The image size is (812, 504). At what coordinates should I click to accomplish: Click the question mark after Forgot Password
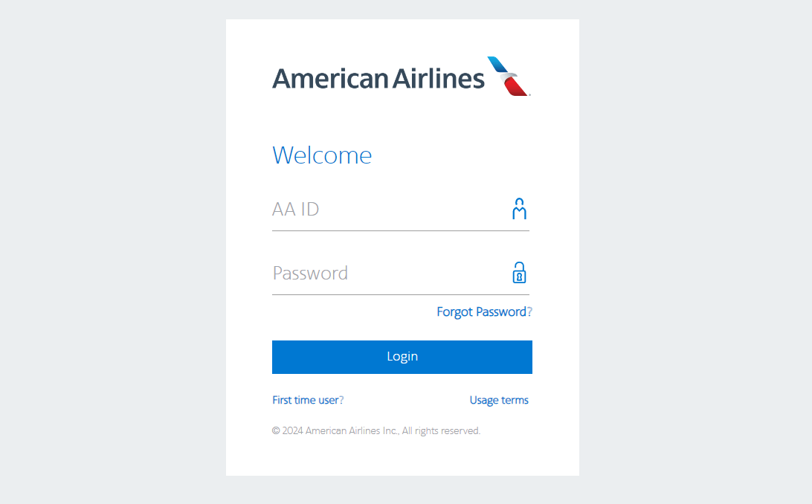[529, 312]
